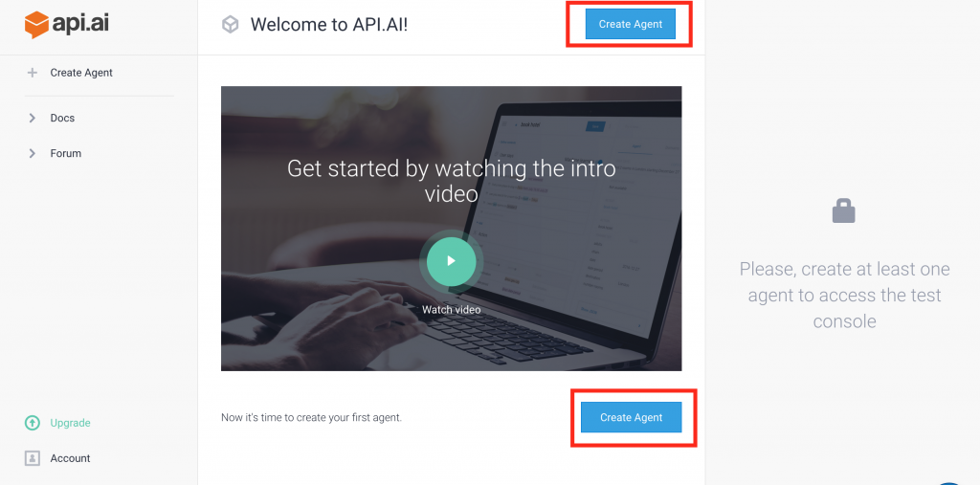Click the Watch video label
980x485 pixels.
point(452,309)
